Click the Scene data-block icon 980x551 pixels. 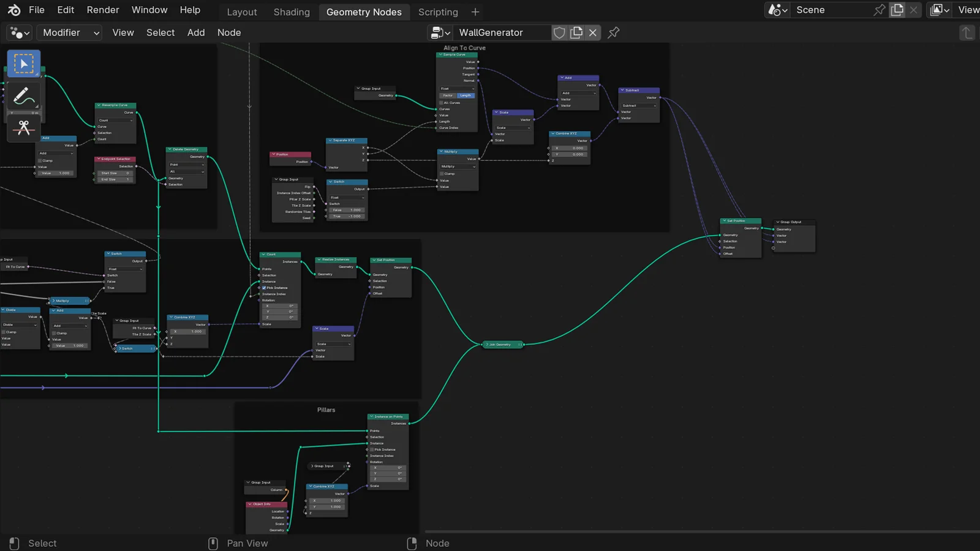coord(776,10)
